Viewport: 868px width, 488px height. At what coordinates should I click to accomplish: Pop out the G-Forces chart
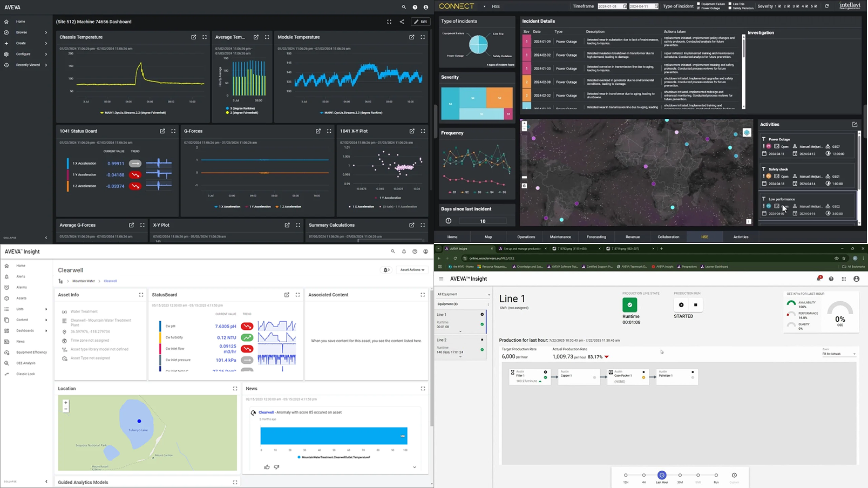pyautogui.click(x=318, y=131)
